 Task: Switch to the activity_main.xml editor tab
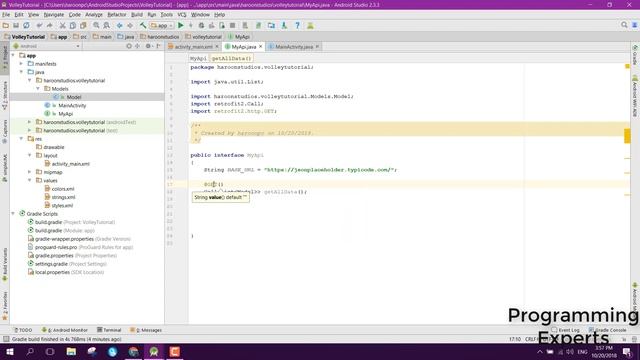(193, 47)
